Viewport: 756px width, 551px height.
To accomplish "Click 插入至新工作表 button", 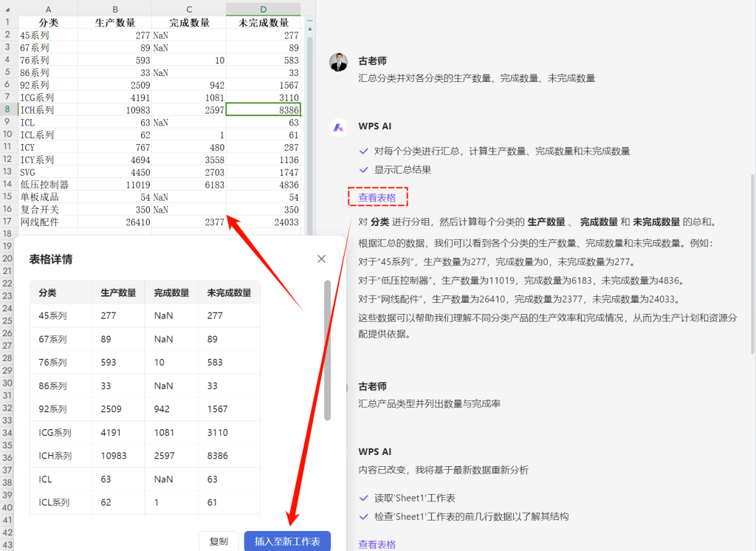I will pyautogui.click(x=287, y=541).
